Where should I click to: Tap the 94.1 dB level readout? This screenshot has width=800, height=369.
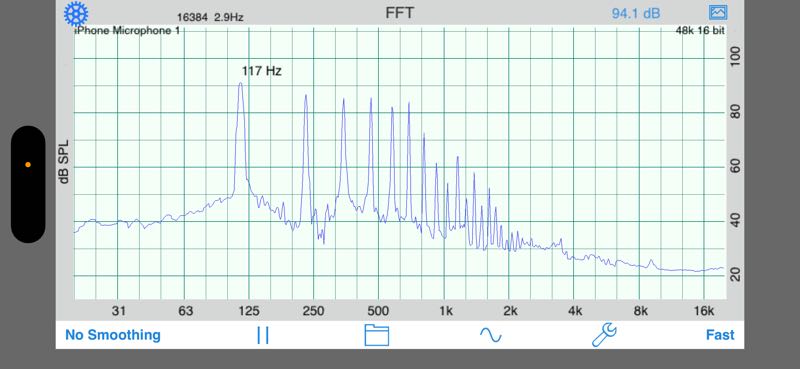[636, 13]
